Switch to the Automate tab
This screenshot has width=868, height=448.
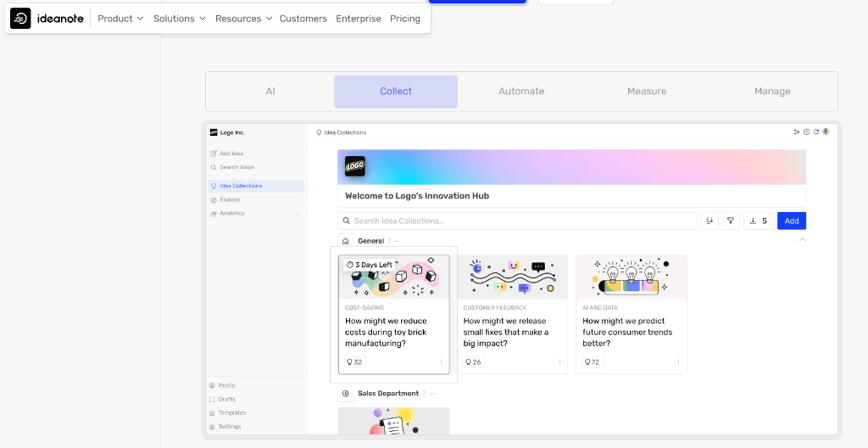coord(521,92)
